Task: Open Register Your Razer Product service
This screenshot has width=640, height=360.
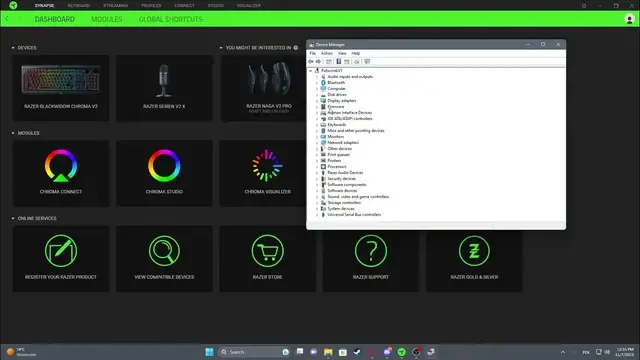Action: tap(61, 259)
